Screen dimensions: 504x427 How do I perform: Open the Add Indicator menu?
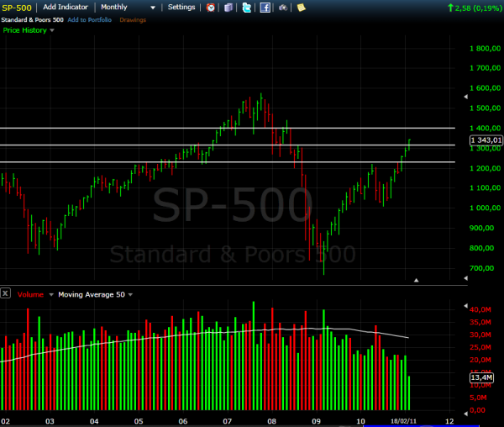click(x=66, y=7)
